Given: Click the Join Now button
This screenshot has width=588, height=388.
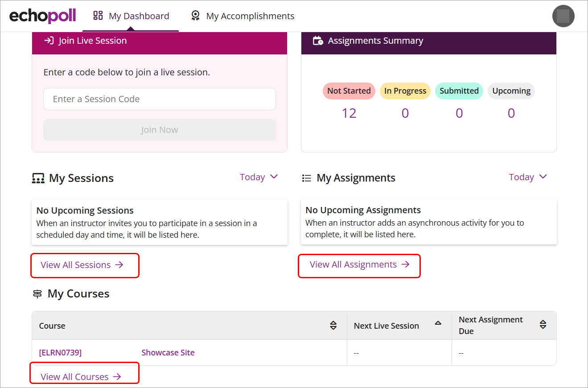Looking at the screenshot, I should pos(159,130).
